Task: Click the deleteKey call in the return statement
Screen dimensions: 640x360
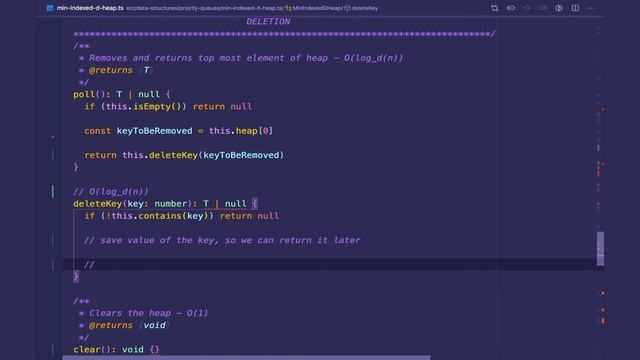Action: pyautogui.click(x=173, y=155)
